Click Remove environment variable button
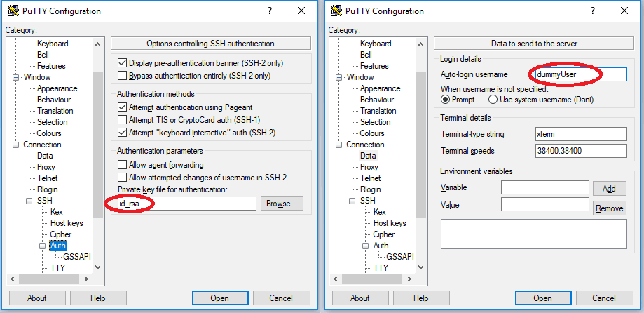Viewport: 644px width, 313px height. point(610,208)
